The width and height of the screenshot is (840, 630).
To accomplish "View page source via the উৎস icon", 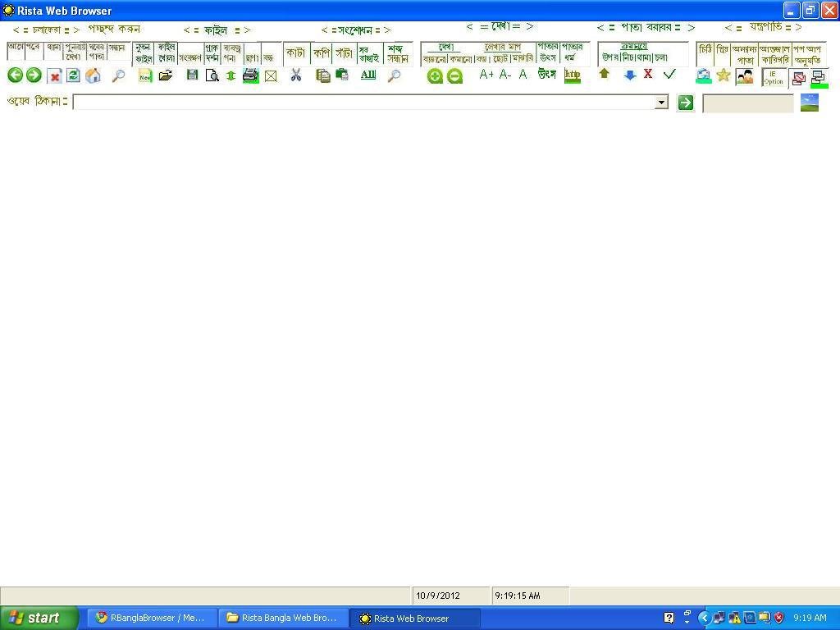I will pyautogui.click(x=546, y=75).
